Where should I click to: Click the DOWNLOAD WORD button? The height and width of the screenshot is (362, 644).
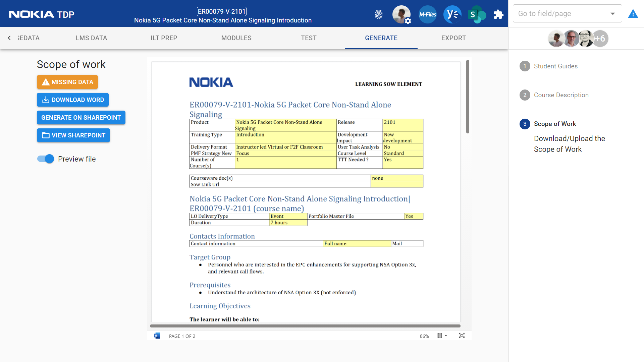(73, 100)
